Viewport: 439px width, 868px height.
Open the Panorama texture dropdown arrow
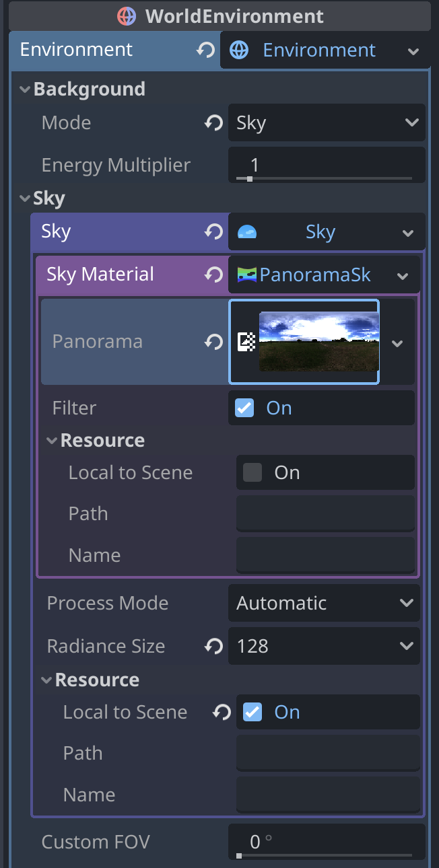click(397, 342)
